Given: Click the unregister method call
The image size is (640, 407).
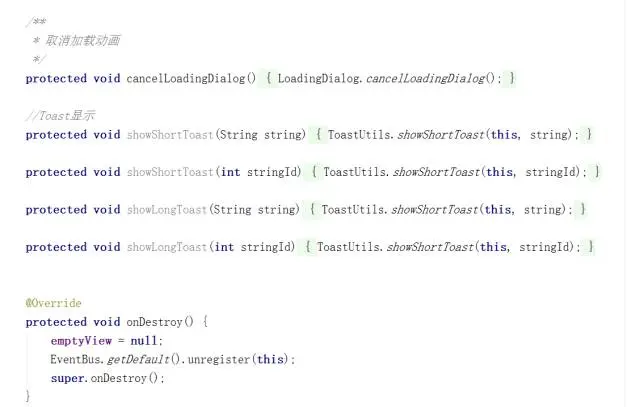Looking at the screenshot, I should pyautogui.click(x=218, y=359).
